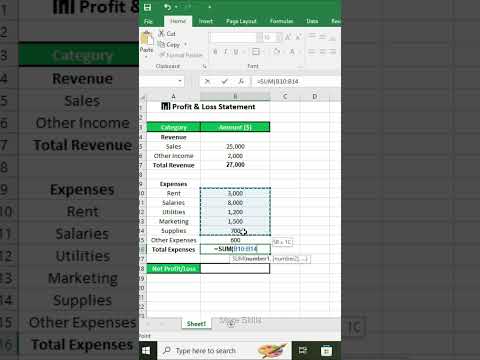Click the Paste clipboard icon
The image size is (480, 360).
click(146, 39)
